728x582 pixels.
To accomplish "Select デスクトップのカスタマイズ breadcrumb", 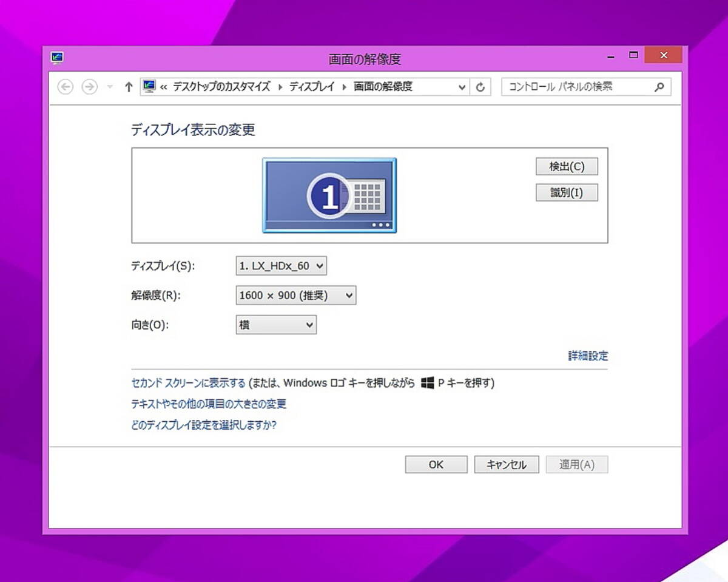I will pyautogui.click(x=221, y=87).
